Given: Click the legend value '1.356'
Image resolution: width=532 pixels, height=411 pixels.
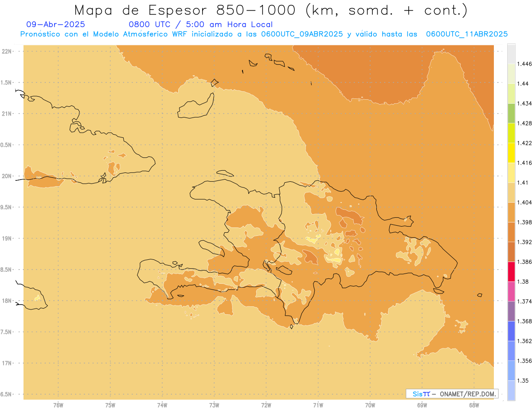Looking at the screenshot, I should [x=524, y=361].
